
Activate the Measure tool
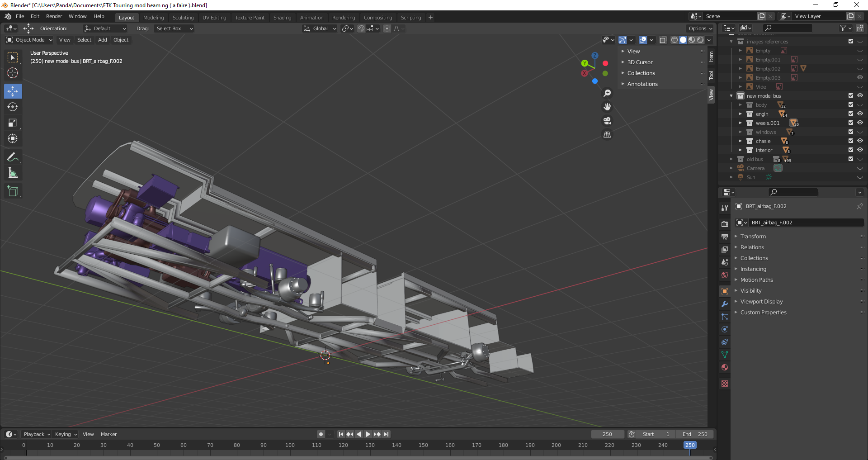pyautogui.click(x=13, y=173)
